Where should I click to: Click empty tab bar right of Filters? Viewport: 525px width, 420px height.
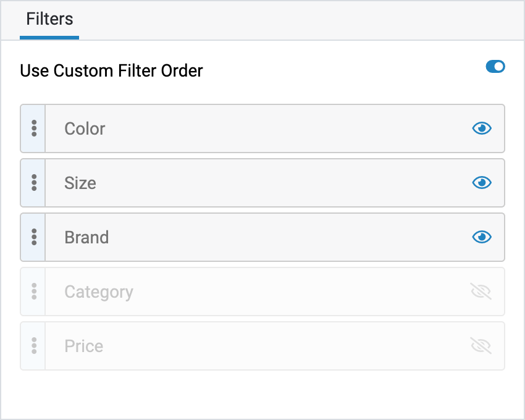(296, 20)
